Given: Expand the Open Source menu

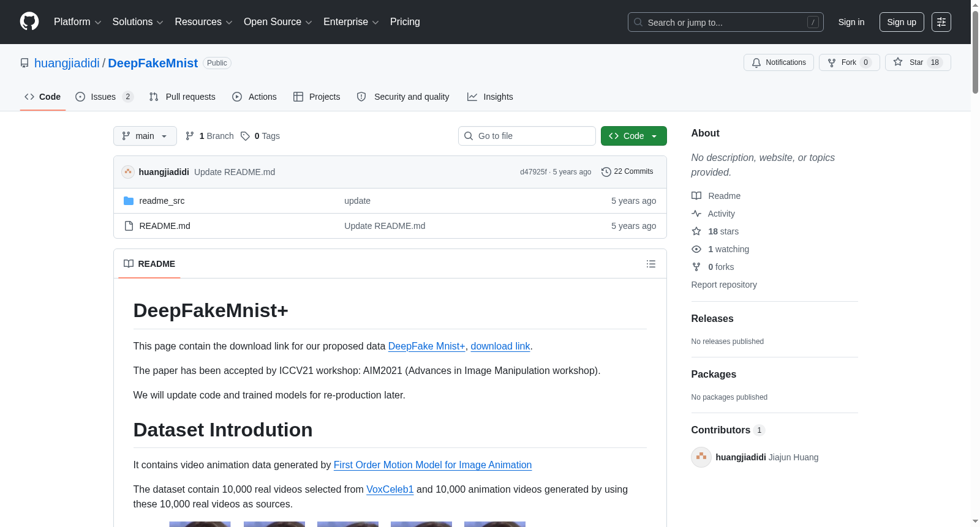Looking at the screenshot, I should (278, 22).
